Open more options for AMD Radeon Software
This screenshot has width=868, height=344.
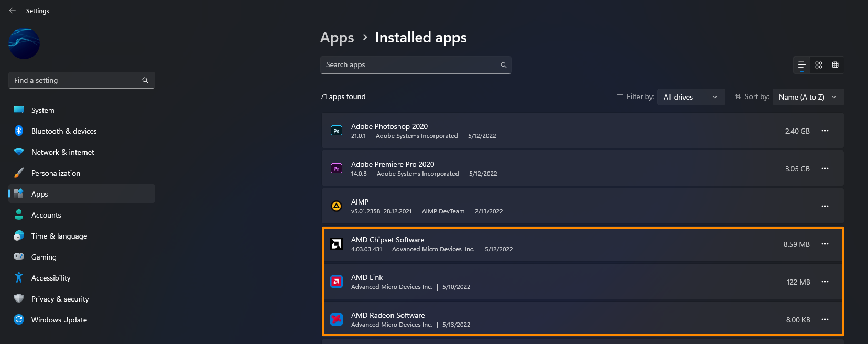click(825, 319)
